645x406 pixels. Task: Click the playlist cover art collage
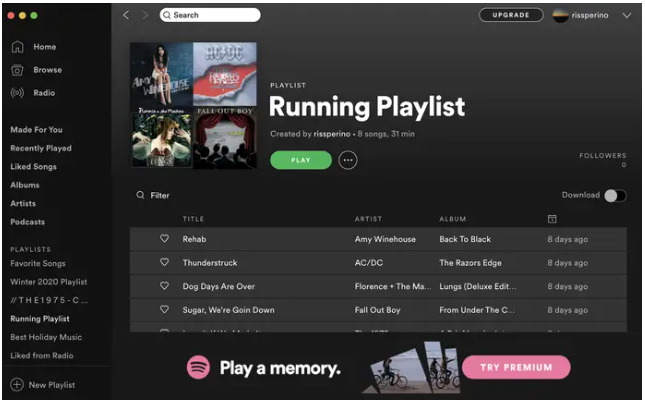pos(193,106)
